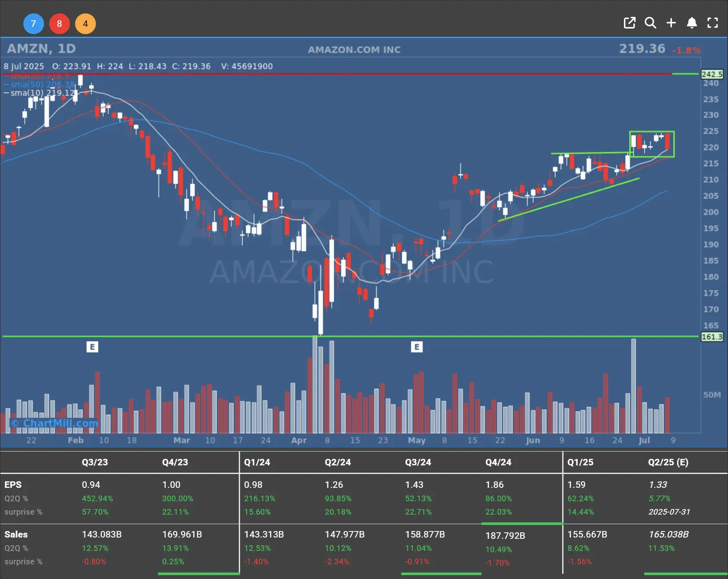This screenshot has width=728, height=579.
Task: Click the Jun date axis label
Action: (533, 440)
